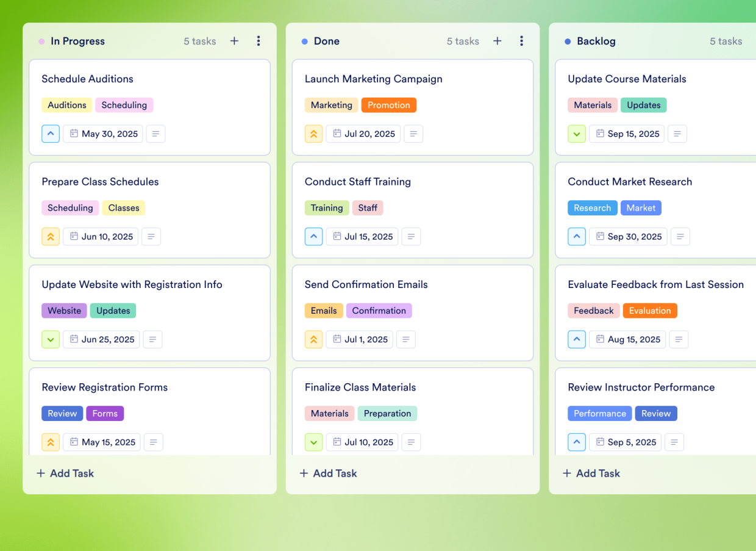Click the plus icon in the In Progress header
This screenshot has width=756, height=551.
tap(234, 41)
